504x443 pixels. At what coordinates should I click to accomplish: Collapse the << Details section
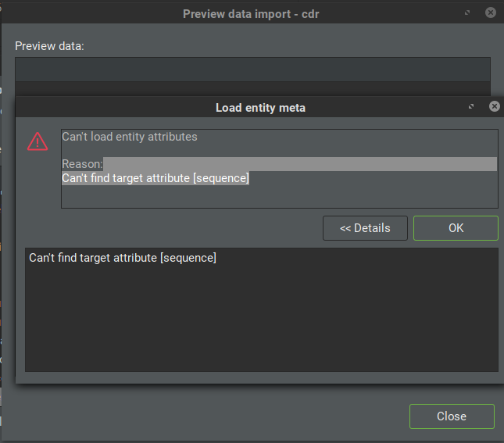point(365,228)
